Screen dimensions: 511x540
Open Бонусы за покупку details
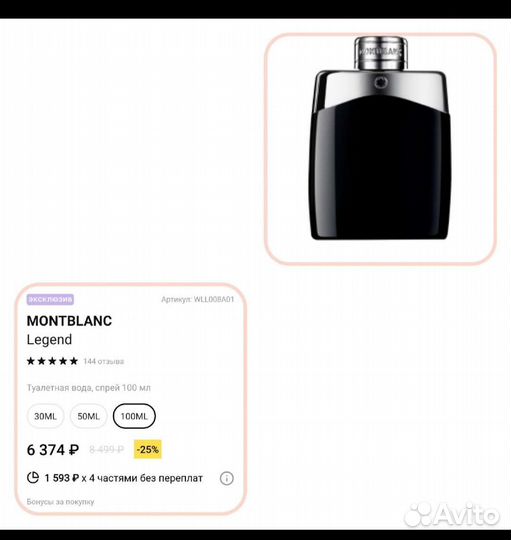click(60, 502)
